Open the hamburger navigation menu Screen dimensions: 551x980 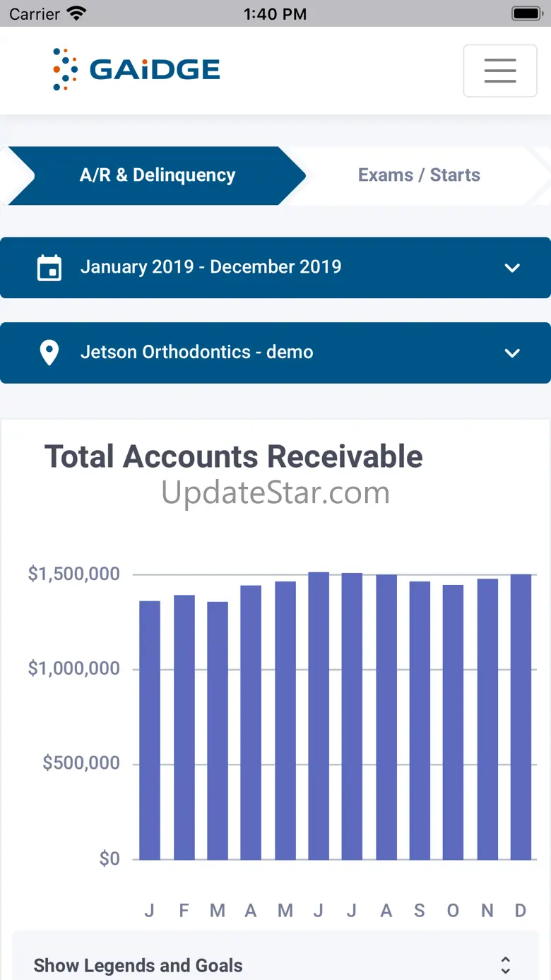(x=500, y=71)
